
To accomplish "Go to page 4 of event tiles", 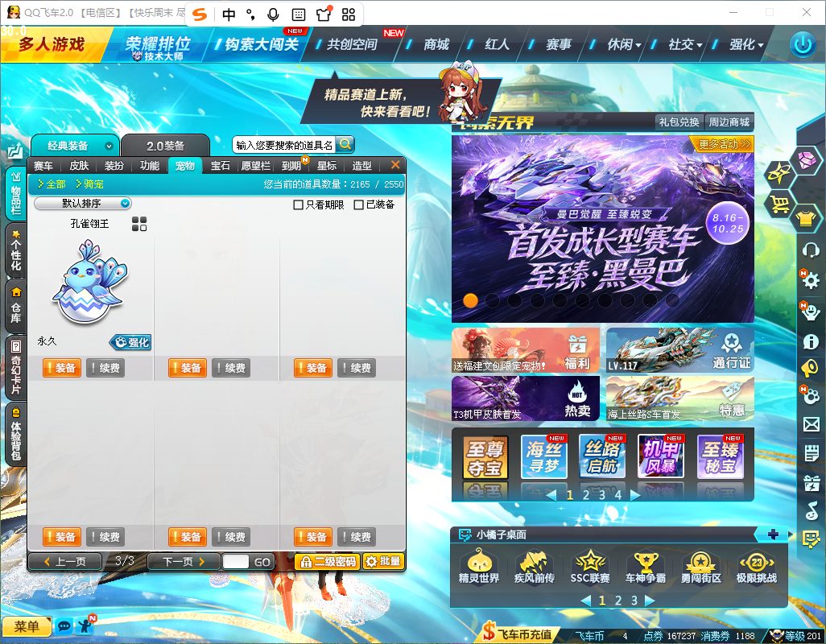I will 618,495.
